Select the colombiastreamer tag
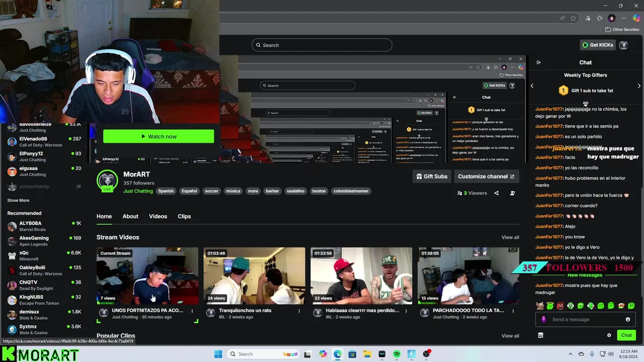The height and width of the screenshot is (362, 644). 351,191
